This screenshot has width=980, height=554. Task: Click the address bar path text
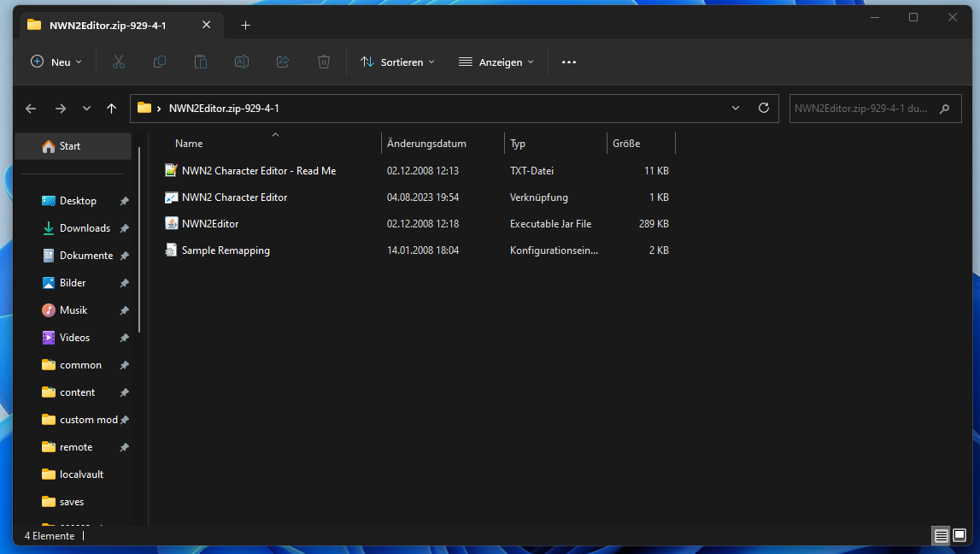click(224, 109)
